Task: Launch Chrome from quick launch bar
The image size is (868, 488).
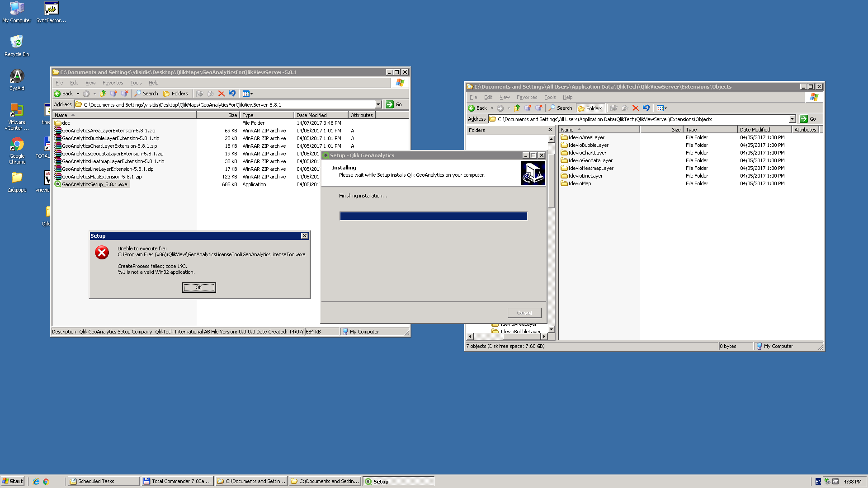Action: [x=46, y=482]
